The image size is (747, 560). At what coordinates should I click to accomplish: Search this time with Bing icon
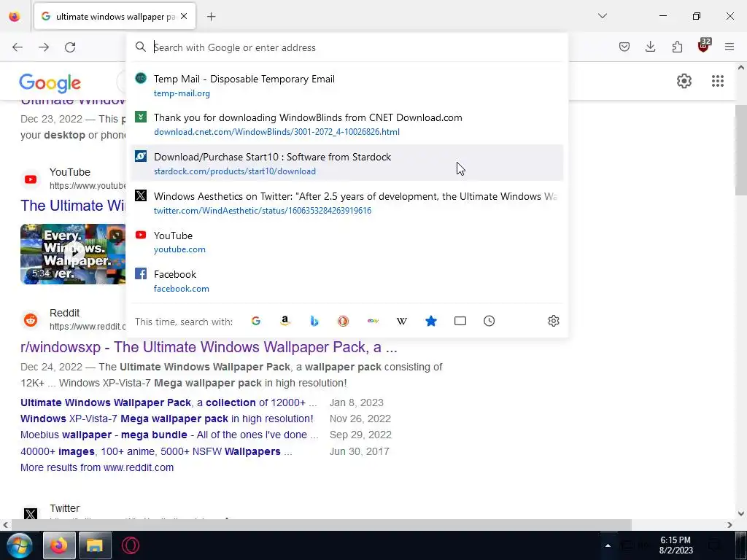pos(314,321)
